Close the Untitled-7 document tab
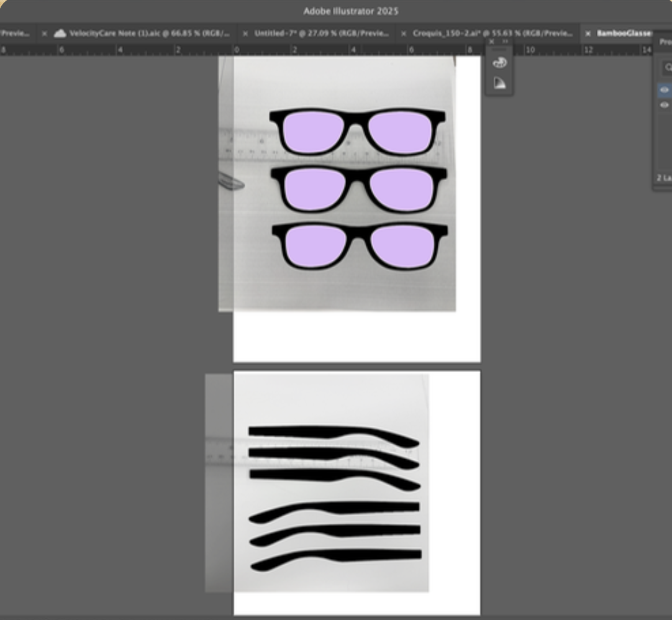672x620 pixels. pos(245,33)
